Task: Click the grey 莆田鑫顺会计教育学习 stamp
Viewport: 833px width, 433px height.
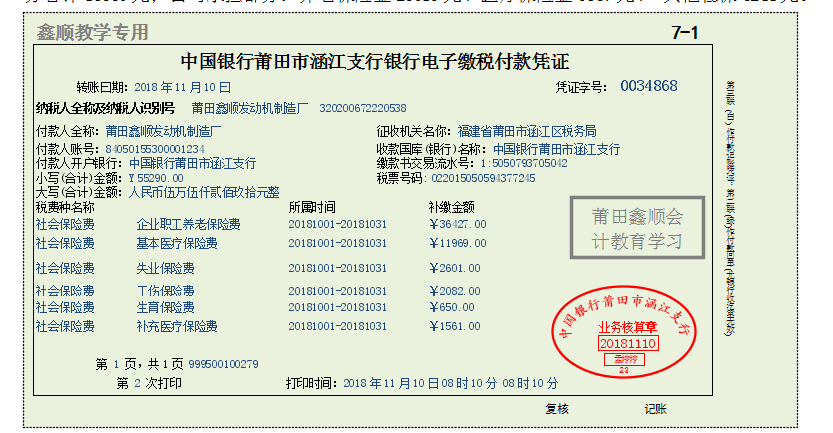Action: [x=637, y=229]
